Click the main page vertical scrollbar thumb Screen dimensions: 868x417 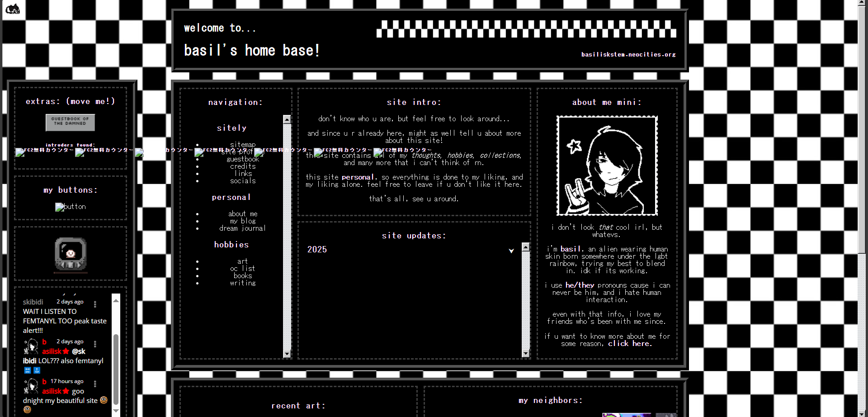[x=863, y=130]
